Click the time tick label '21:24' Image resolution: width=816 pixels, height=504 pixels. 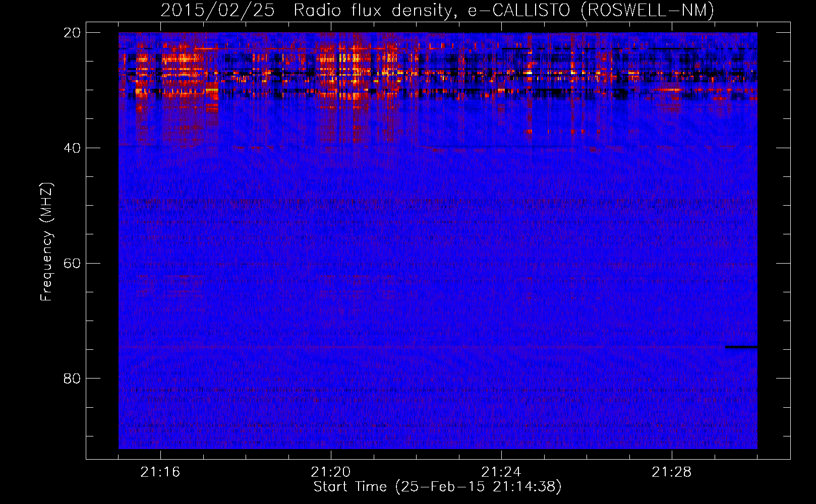tap(501, 472)
